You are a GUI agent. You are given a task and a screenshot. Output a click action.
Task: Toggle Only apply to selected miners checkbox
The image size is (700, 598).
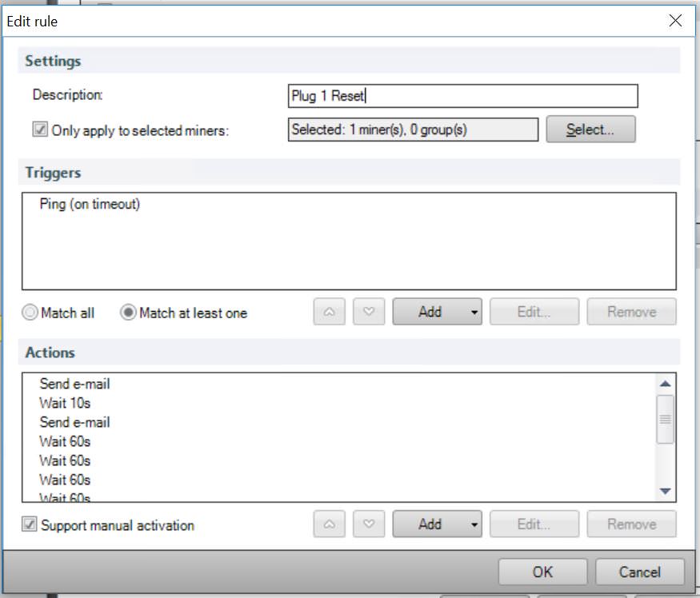40,130
